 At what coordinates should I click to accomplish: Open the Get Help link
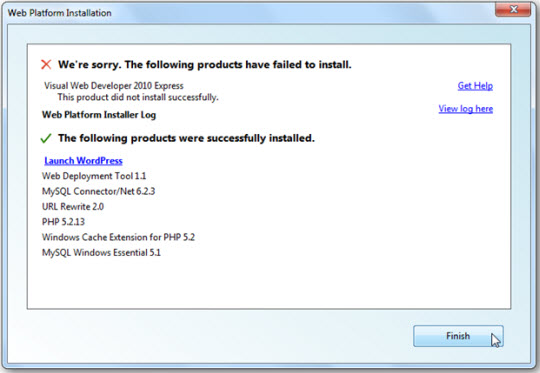[x=475, y=86]
